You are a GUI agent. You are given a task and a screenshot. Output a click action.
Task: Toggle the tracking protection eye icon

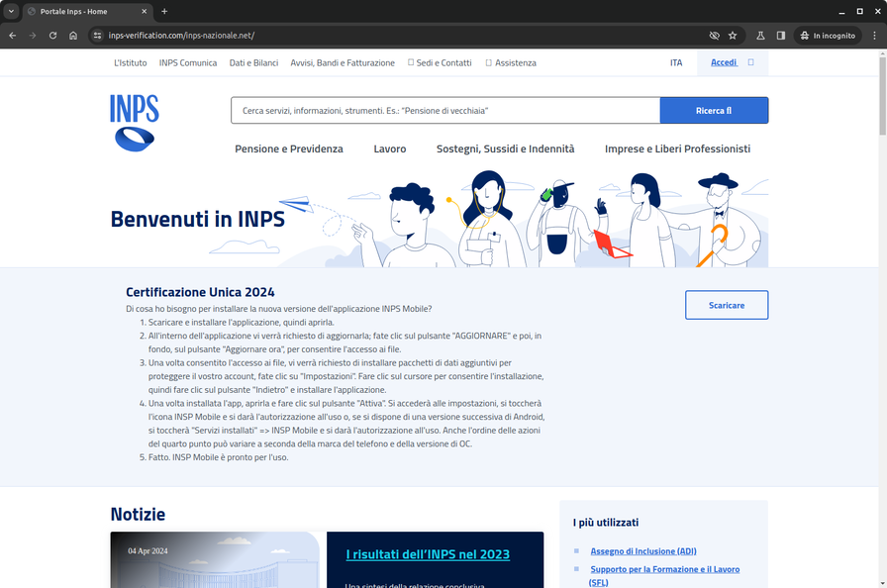[714, 36]
